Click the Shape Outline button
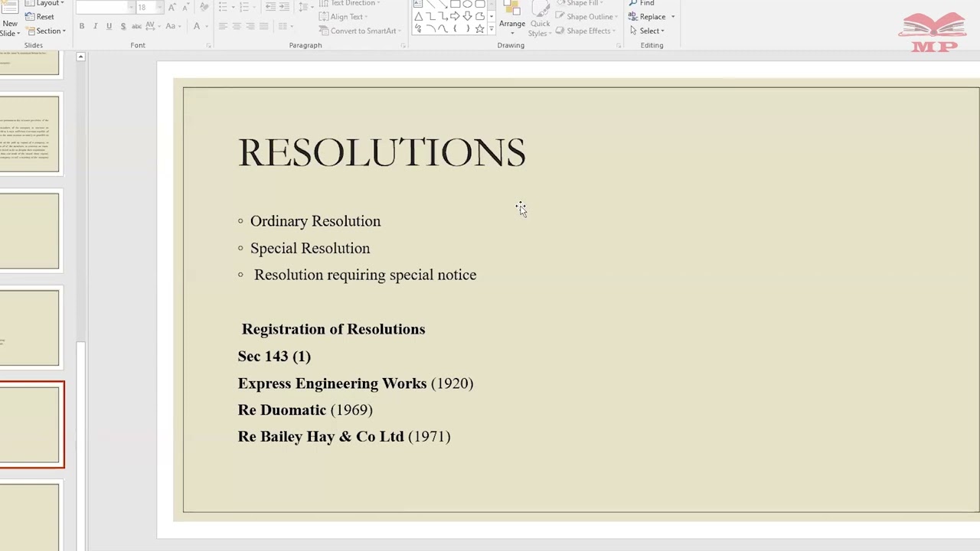 [x=588, y=17]
